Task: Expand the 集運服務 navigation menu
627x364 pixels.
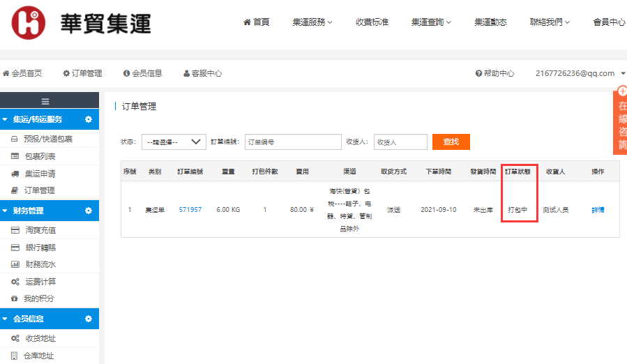Action: 312,22
